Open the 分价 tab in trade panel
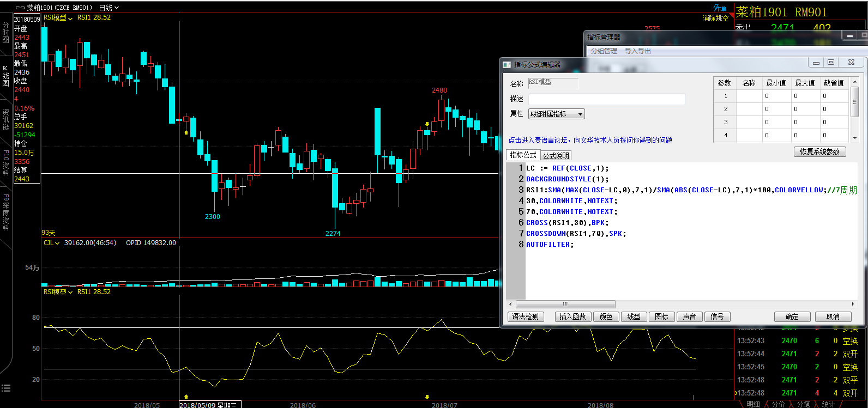 coord(778,404)
